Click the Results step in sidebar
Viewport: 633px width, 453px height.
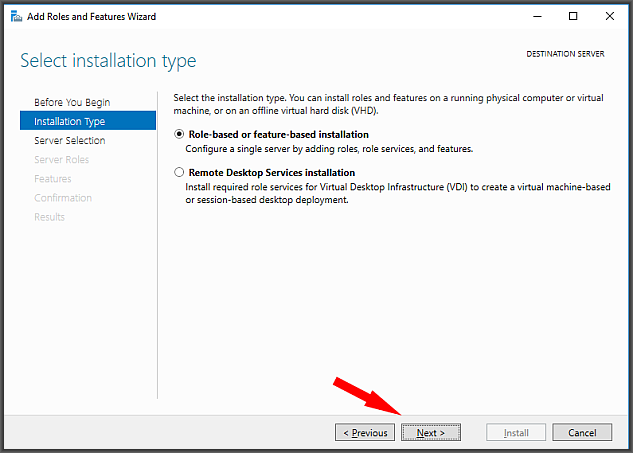click(x=49, y=217)
